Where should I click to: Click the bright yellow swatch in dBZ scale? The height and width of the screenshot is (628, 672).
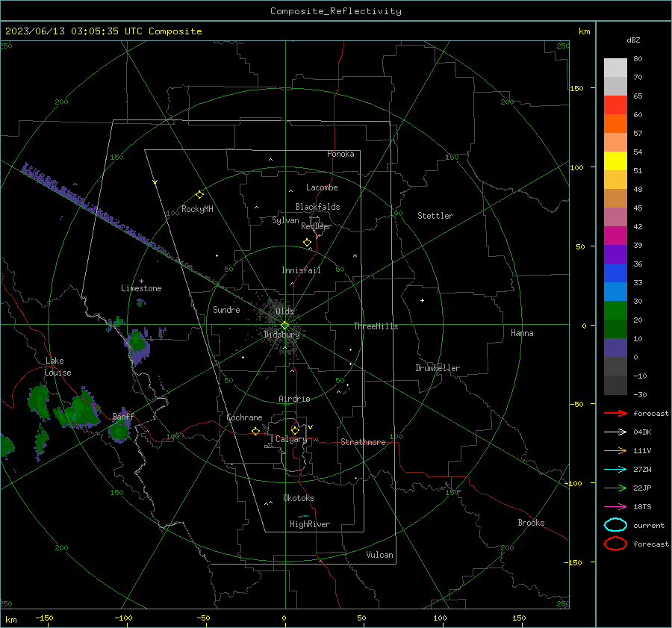[x=615, y=161]
